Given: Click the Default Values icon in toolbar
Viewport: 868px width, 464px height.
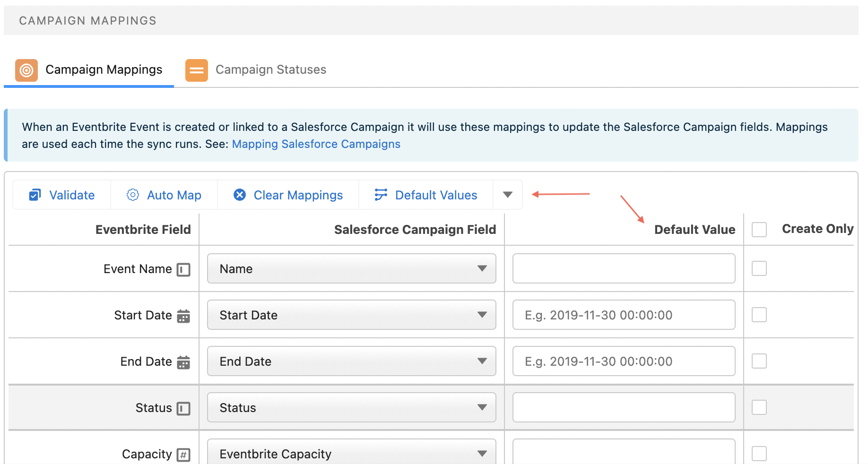Looking at the screenshot, I should (381, 195).
